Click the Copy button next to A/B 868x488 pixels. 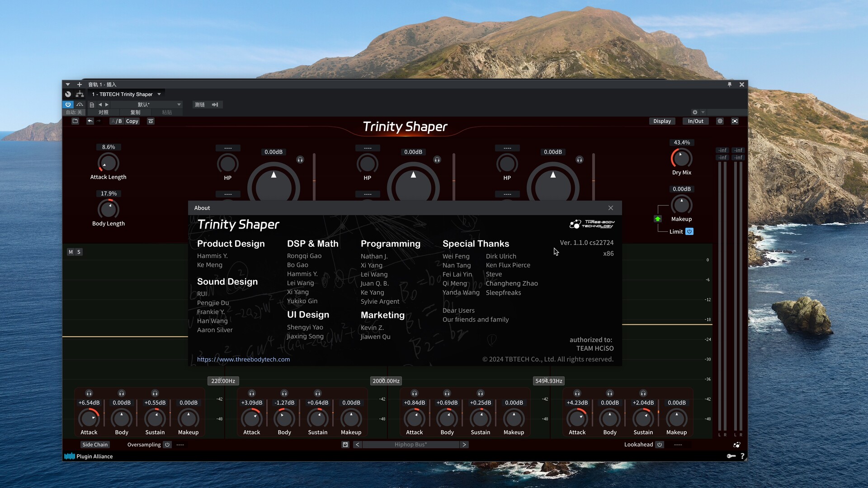132,121
